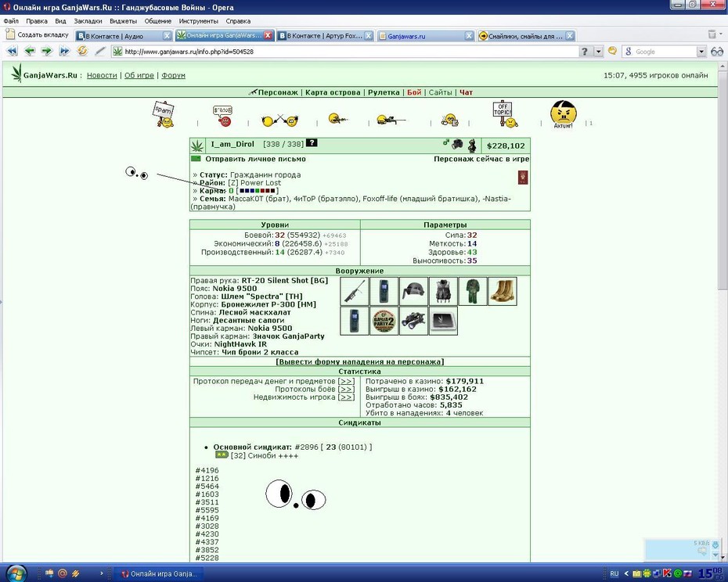This screenshot has width=728, height=582.
Task: Show hidden tray icons arrow
Action: (x=626, y=573)
